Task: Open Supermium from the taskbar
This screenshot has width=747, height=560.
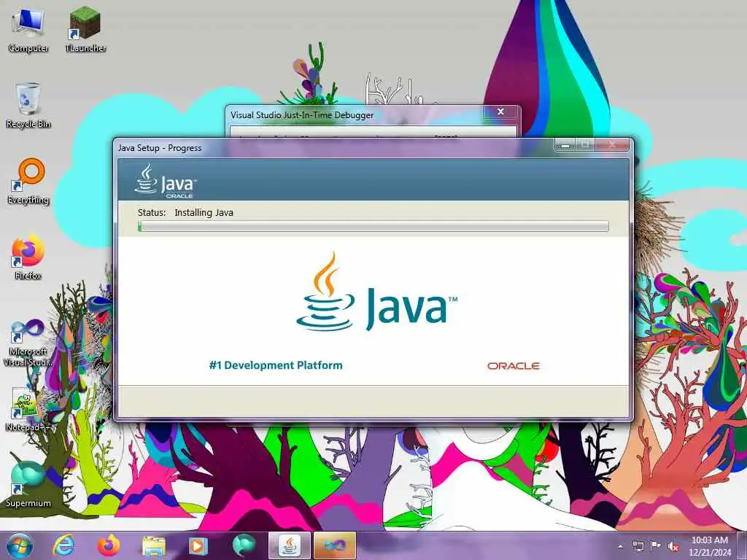Action: [243, 545]
